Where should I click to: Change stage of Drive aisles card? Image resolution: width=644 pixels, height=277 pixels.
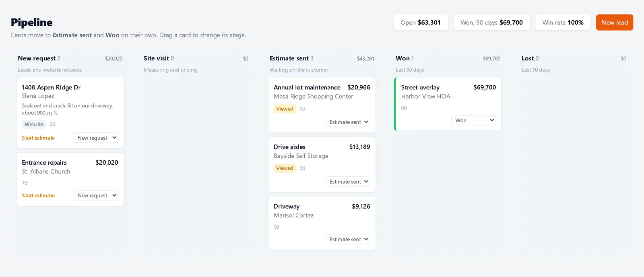click(x=348, y=182)
